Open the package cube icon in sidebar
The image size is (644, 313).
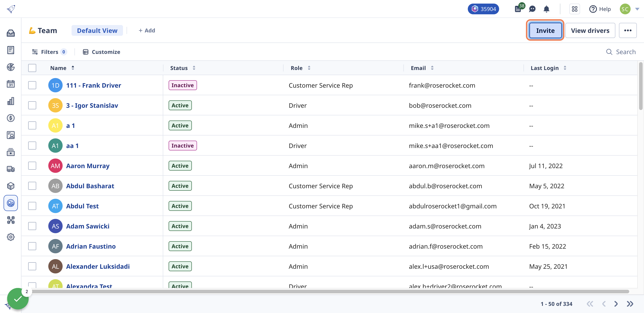tap(11, 186)
